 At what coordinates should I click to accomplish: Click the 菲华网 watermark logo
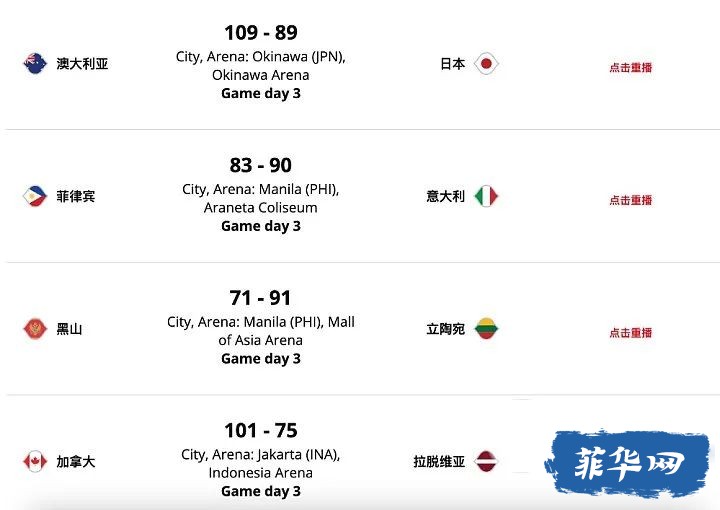(628, 463)
